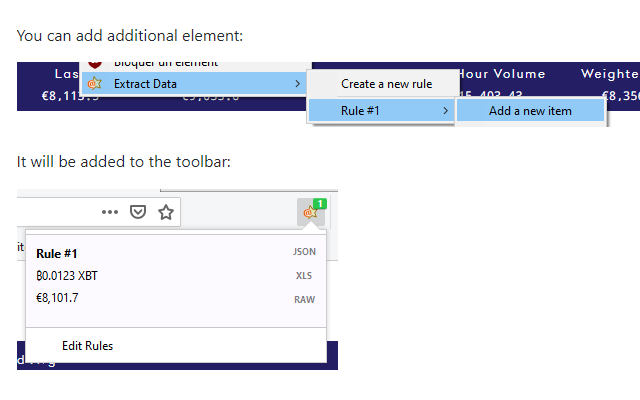Open the page actions three-dots menu
Viewport: 640px width, 400px height.
[110, 212]
